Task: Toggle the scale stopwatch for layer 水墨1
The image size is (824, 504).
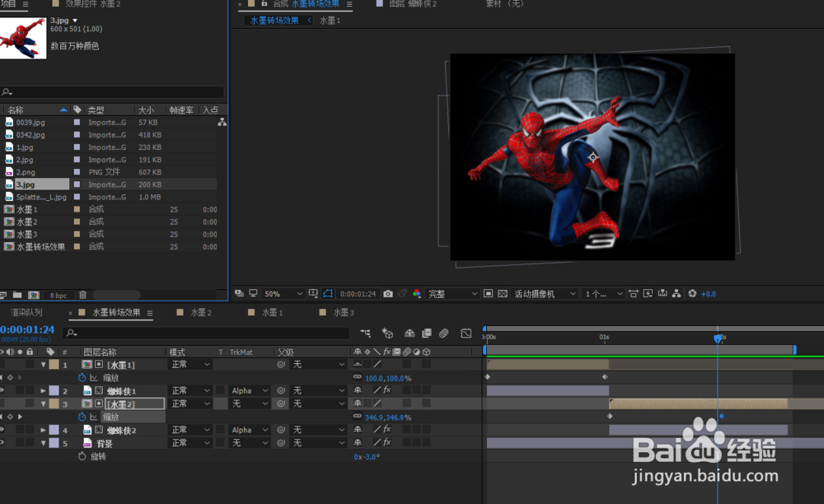Action: coord(82,377)
